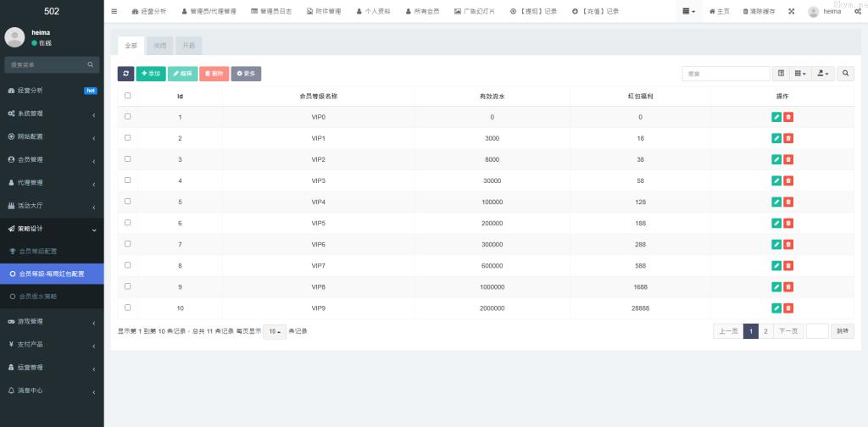
Task: Click the table view toggle icon
Action: coord(782,74)
